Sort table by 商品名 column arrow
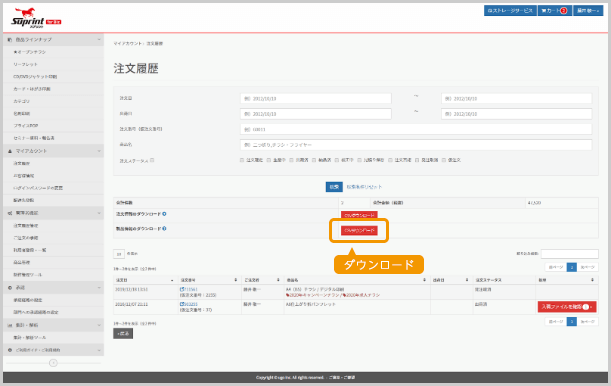This screenshot has width=611, height=386. (x=424, y=280)
